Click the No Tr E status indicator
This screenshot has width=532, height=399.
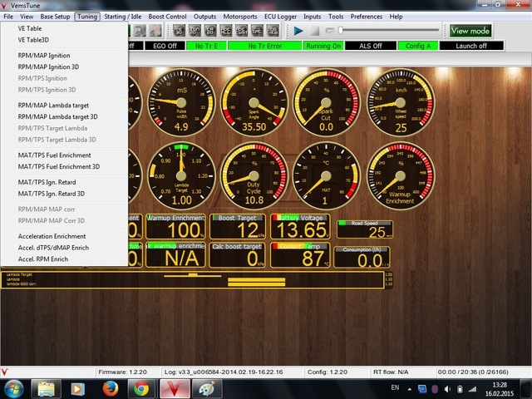pos(206,46)
